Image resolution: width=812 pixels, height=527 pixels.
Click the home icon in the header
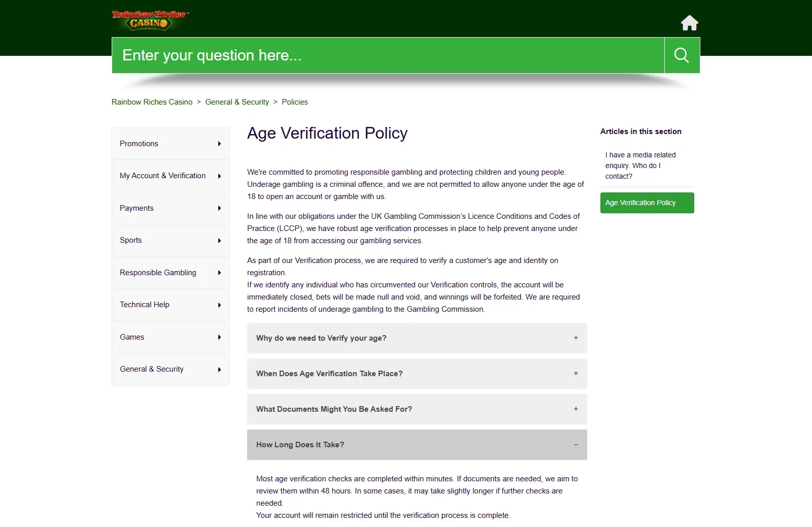pyautogui.click(x=689, y=23)
